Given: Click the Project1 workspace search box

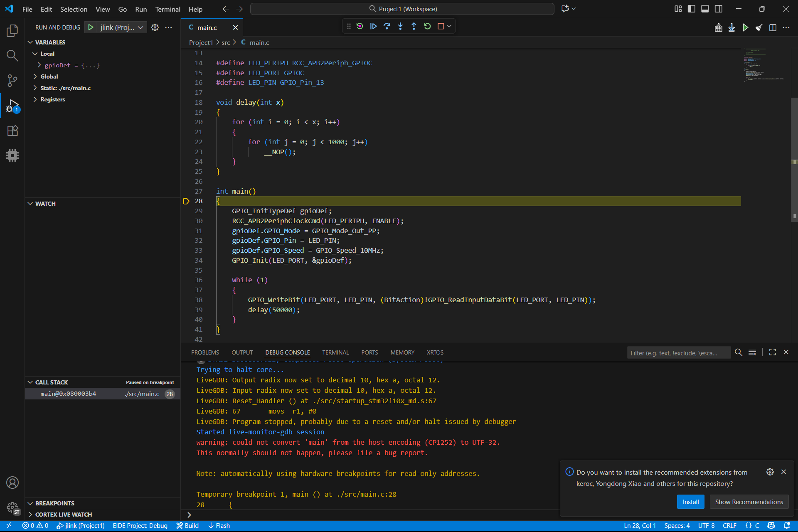Looking at the screenshot, I should click(x=402, y=9).
